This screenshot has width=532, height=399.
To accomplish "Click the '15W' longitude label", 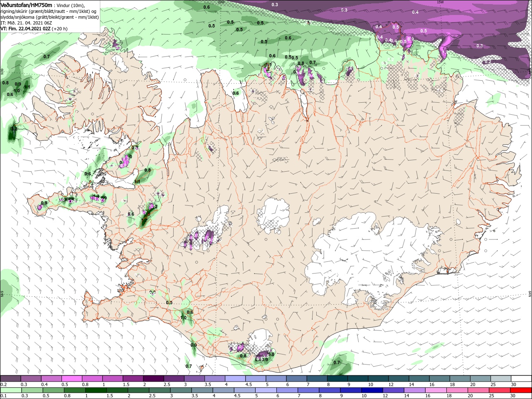I will [x=441, y=2].
